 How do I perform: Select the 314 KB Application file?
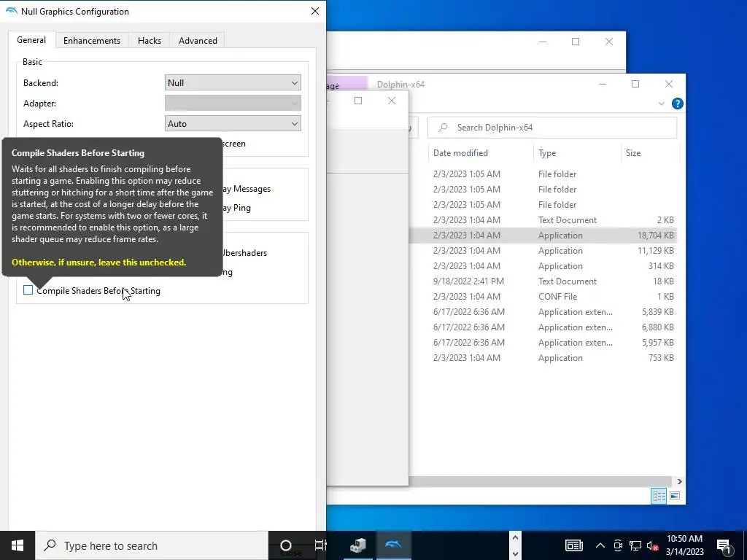point(542,265)
